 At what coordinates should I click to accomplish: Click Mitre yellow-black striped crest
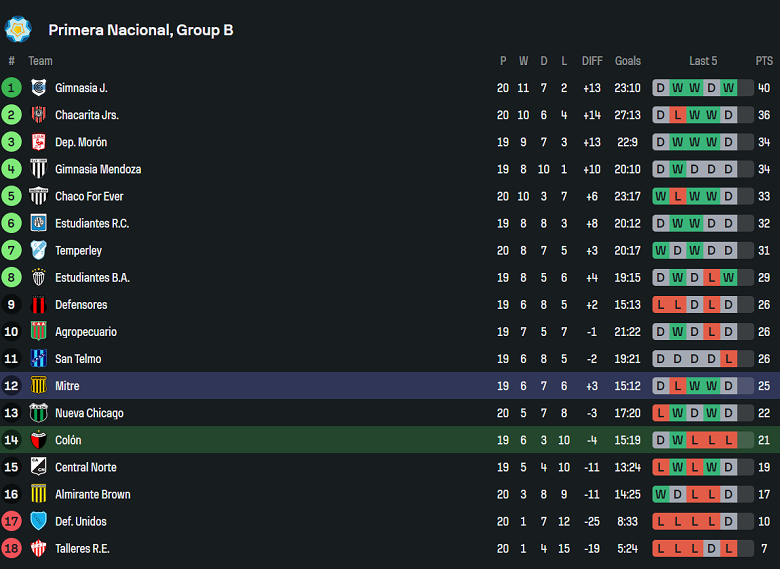tap(39, 386)
